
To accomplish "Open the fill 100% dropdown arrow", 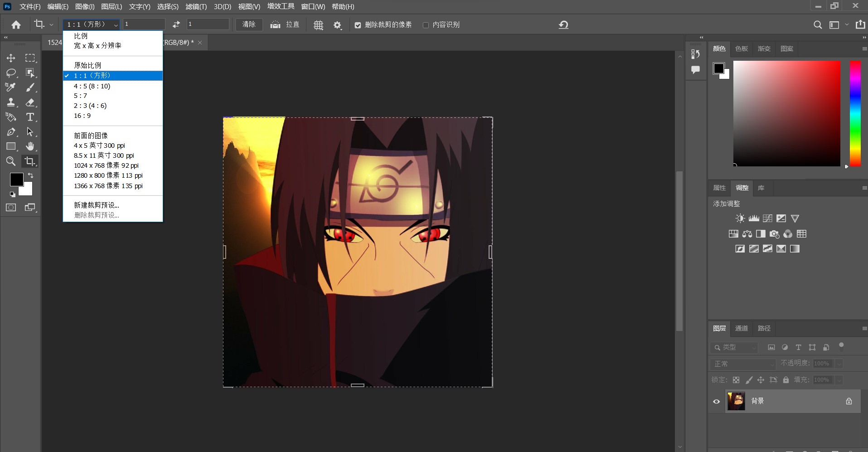I will 839,380.
